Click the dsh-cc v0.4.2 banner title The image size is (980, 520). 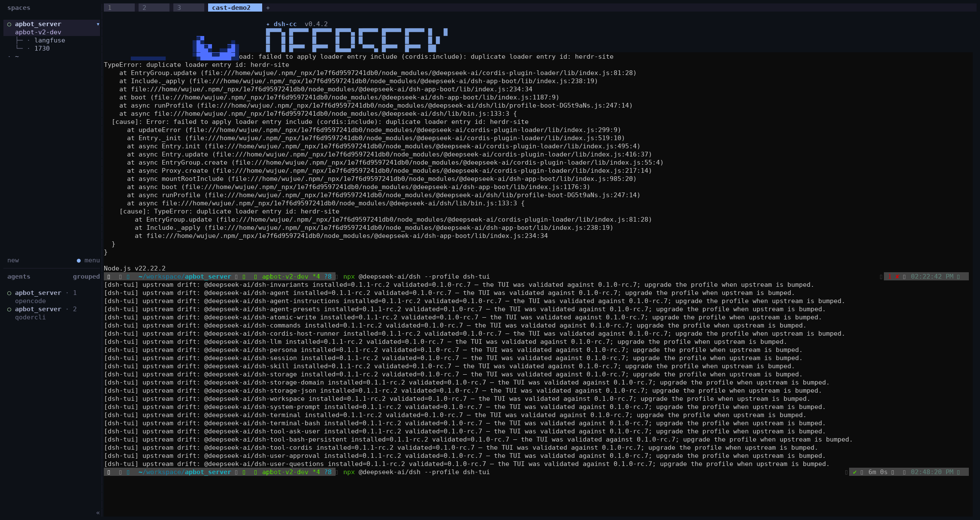point(297,24)
